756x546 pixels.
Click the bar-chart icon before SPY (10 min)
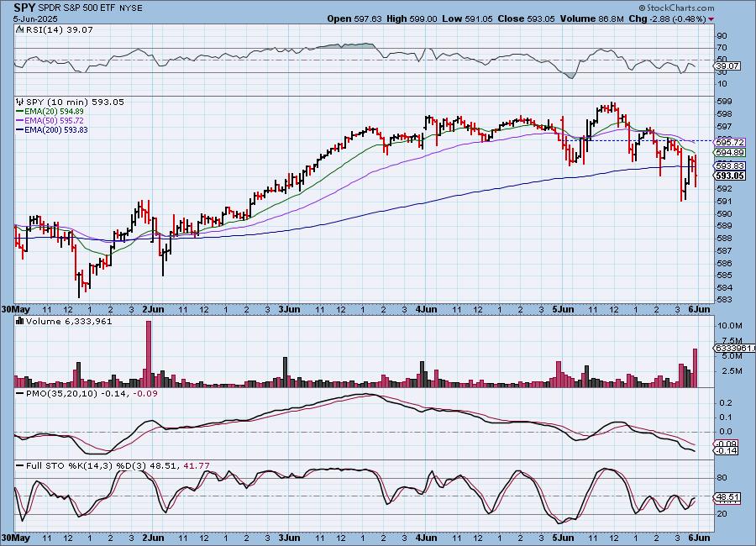point(20,102)
